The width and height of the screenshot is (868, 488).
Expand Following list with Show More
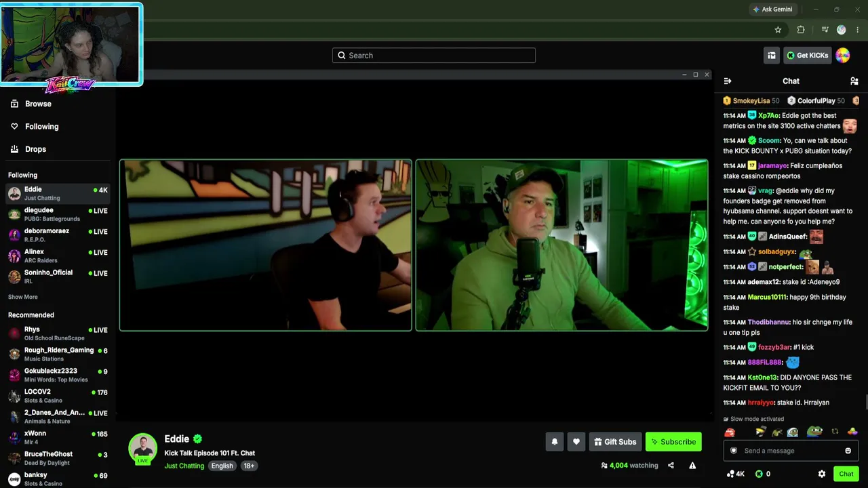(x=23, y=297)
